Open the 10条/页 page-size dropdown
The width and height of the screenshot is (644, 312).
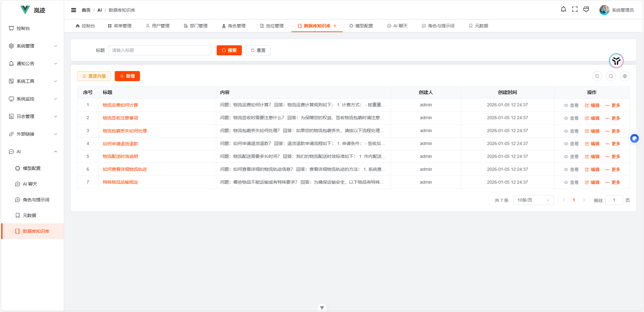[x=533, y=200]
